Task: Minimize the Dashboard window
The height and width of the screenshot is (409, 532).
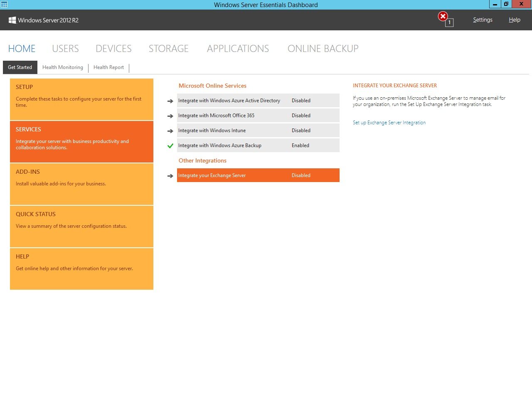Action: pyautogui.click(x=495, y=4)
